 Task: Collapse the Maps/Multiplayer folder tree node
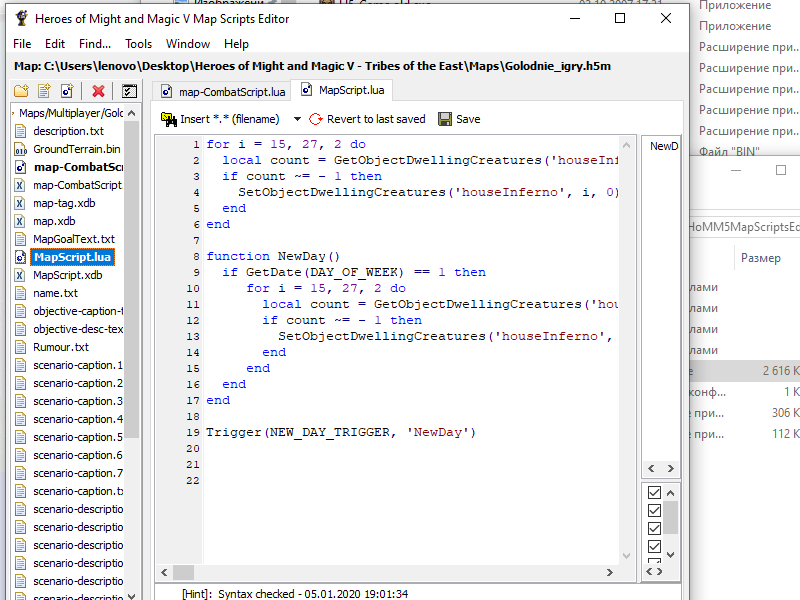(13, 113)
